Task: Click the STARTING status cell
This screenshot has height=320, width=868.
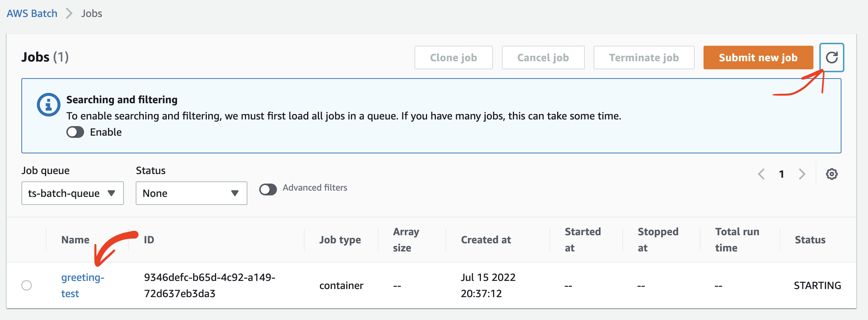Action: (x=817, y=285)
